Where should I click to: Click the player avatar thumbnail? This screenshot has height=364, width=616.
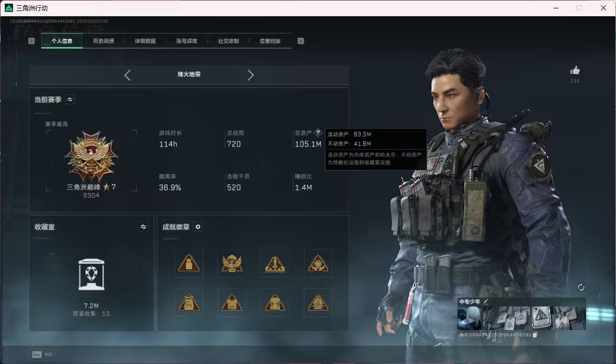470,318
